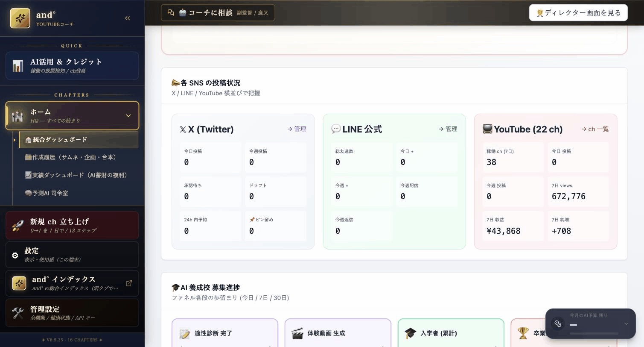This screenshot has width=644, height=347.
Task: Click bar chart icon of AI活用 & クレジット
Action: click(x=18, y=66)
